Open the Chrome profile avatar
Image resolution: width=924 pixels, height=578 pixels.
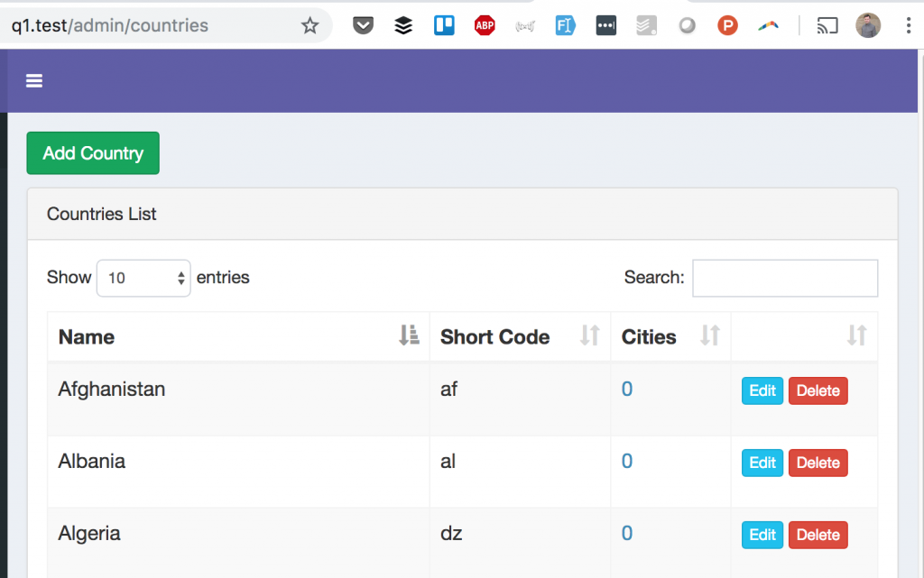point(868,25)
